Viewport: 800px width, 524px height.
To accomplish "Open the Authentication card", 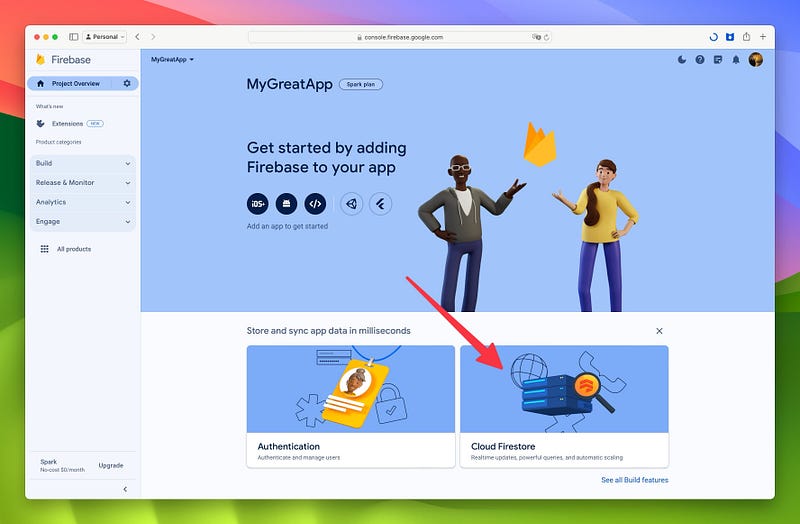I will tap(351, 406).
